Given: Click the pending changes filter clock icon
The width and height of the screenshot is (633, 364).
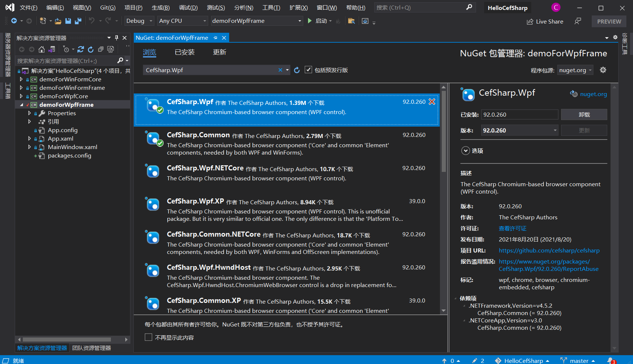Looking at the screenshot, I should click(x=66, y=49).
